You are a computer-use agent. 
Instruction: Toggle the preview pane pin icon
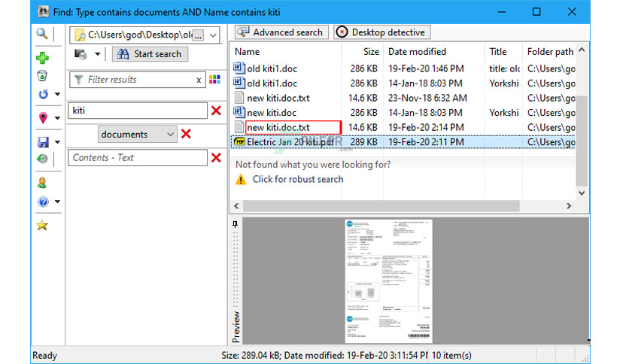(235, 225)
